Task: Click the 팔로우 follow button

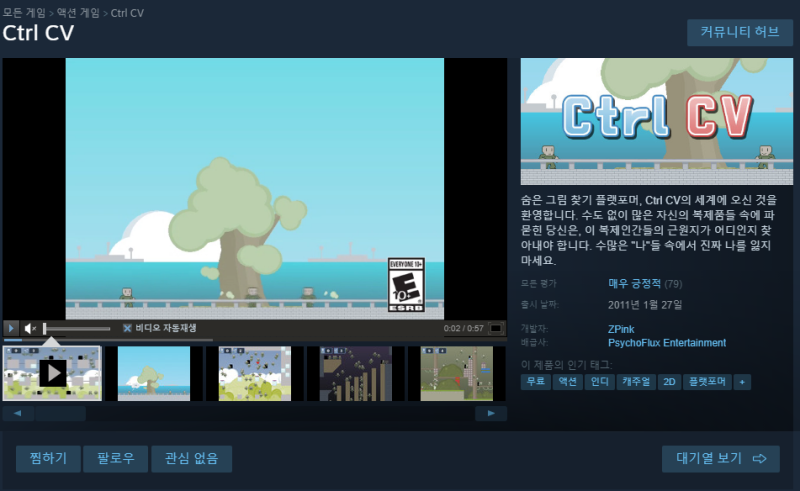Action: (116, 458)
